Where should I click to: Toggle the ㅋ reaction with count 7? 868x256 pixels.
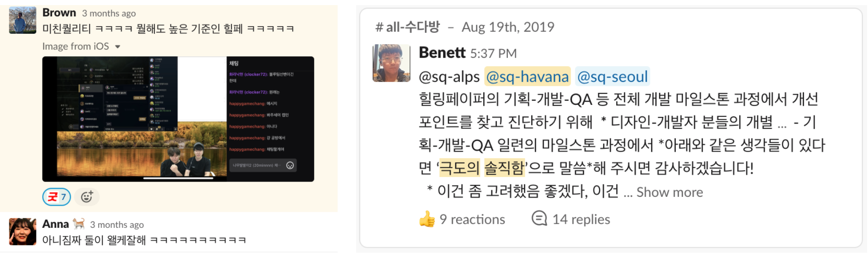click(x=57, y=197)
